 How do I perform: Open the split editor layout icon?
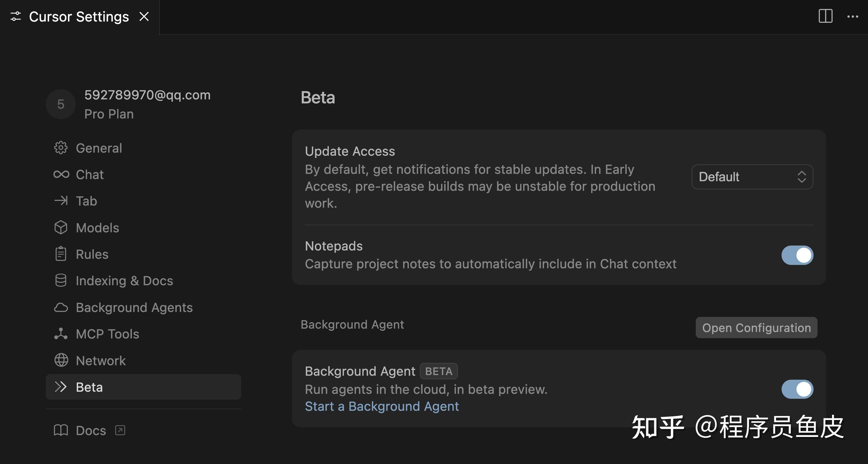click(825, 16)
